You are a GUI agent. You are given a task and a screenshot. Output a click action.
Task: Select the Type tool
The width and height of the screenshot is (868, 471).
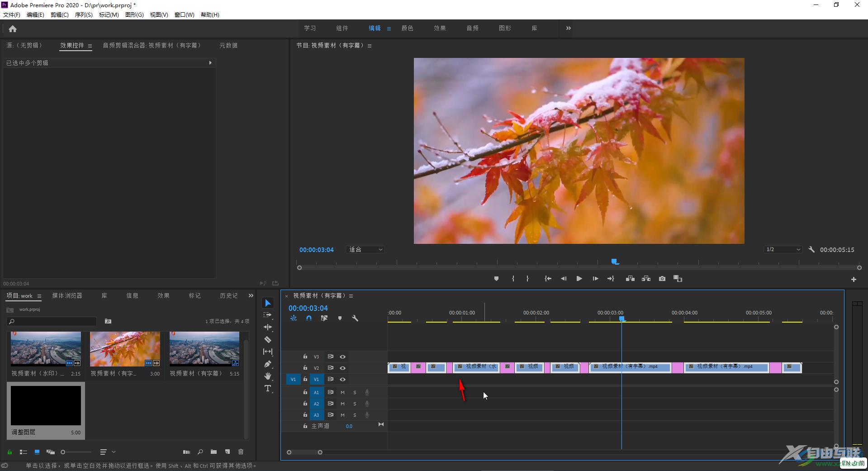(268, 388)
